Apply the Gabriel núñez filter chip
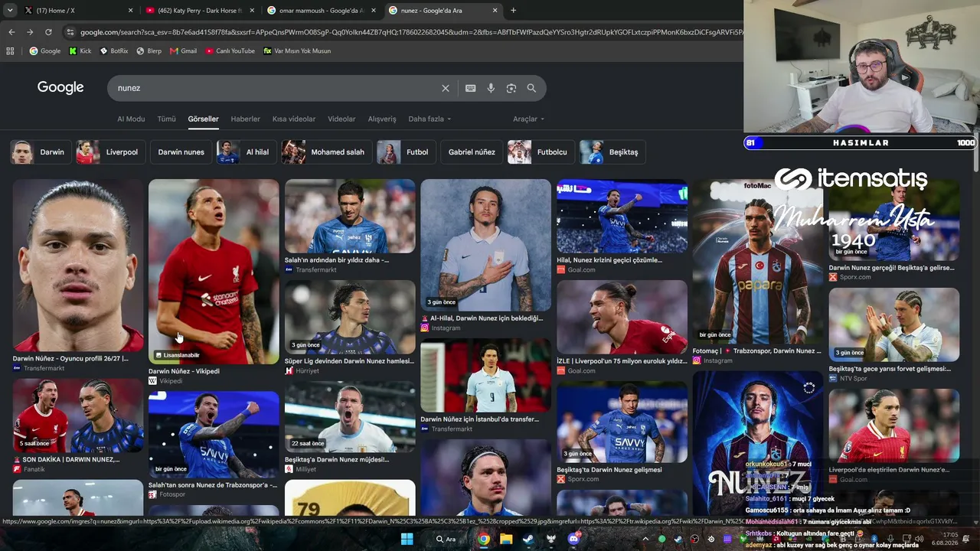 472,152
